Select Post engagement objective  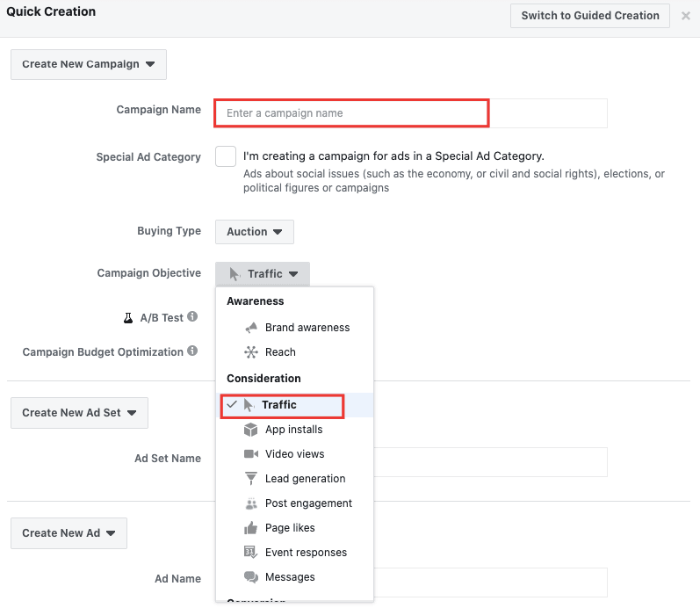point(294,503)
